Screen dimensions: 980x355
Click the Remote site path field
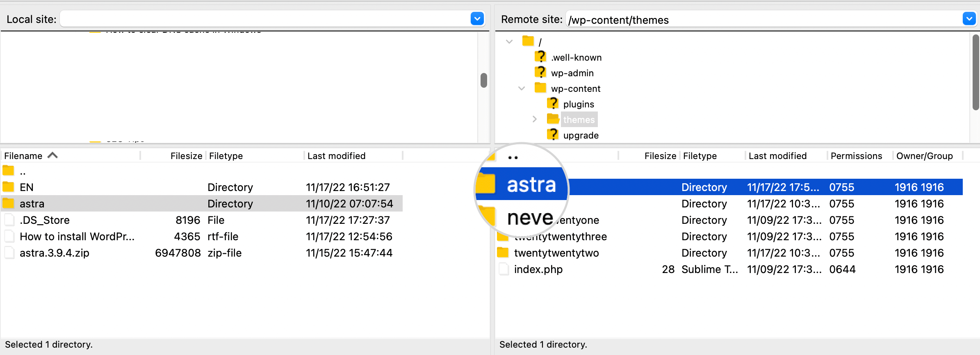point(763,19)
